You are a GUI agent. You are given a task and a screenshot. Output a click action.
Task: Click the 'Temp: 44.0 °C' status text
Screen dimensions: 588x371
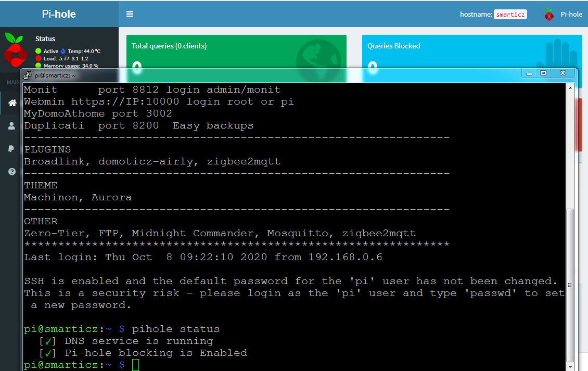click(x=84, y=51)
